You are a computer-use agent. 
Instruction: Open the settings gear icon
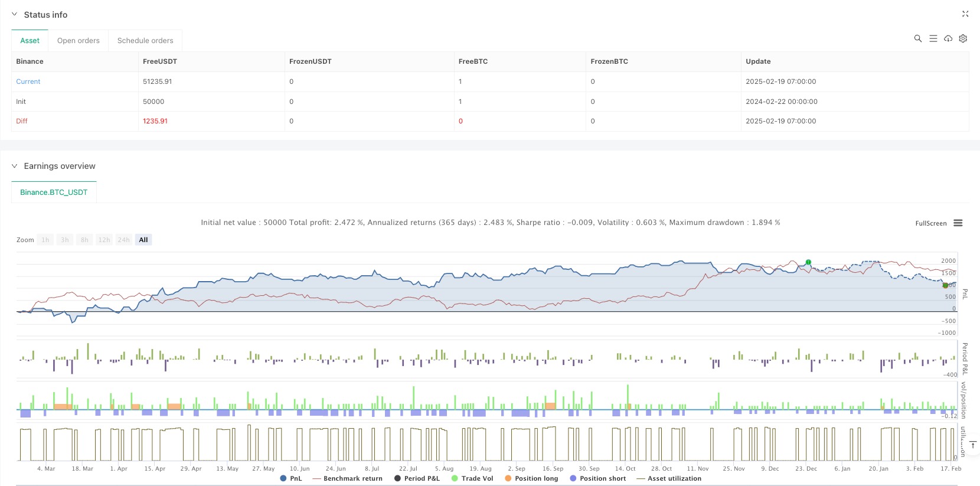[x=963, y=38]
